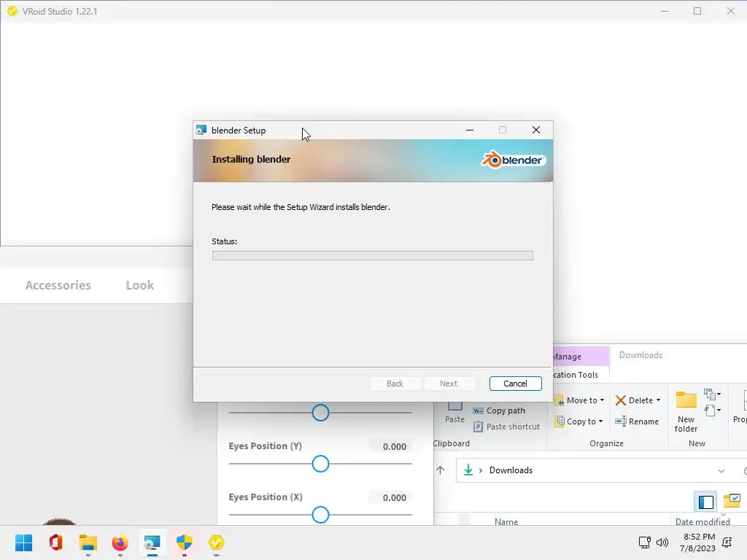Click the blender Setup title bar icon
Screen dimensions: 747x560
[x=201, y=130]
